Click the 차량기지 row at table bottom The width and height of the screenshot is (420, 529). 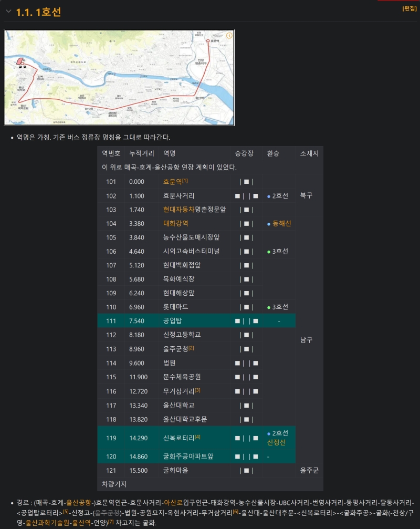tap(210, 484)
